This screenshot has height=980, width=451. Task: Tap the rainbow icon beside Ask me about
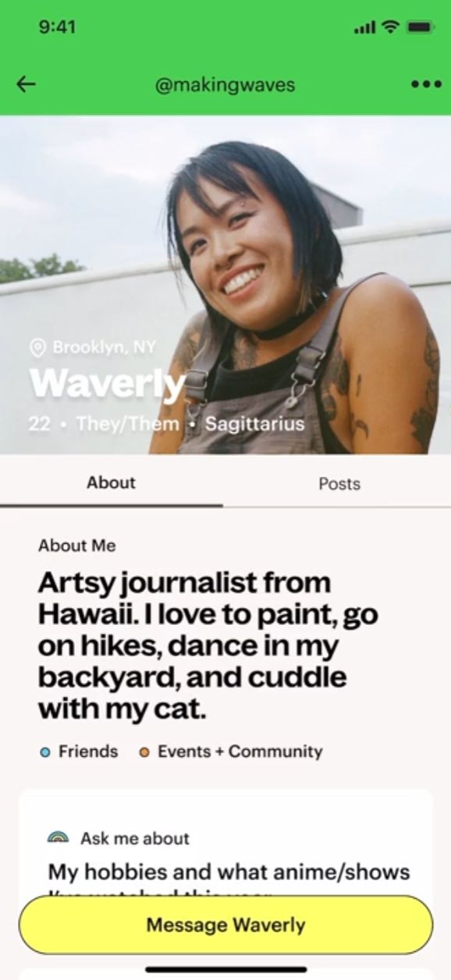pos(59,838)
